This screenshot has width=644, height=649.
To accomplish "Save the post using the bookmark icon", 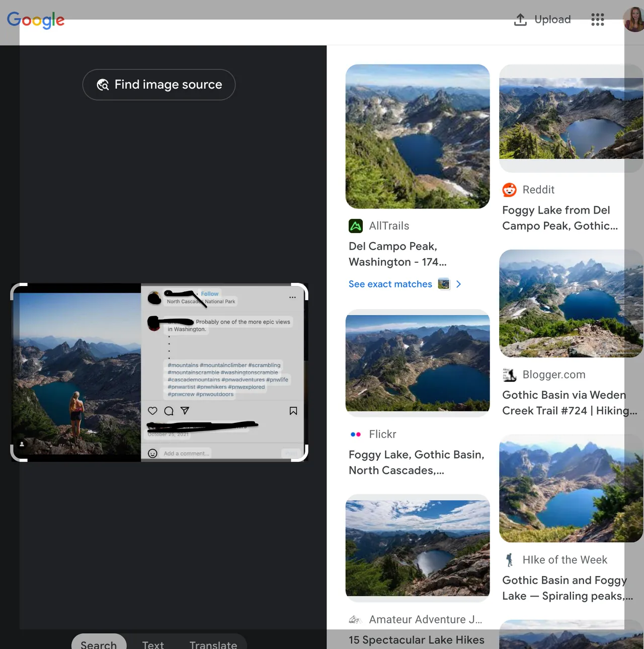I will click(293, 411).
